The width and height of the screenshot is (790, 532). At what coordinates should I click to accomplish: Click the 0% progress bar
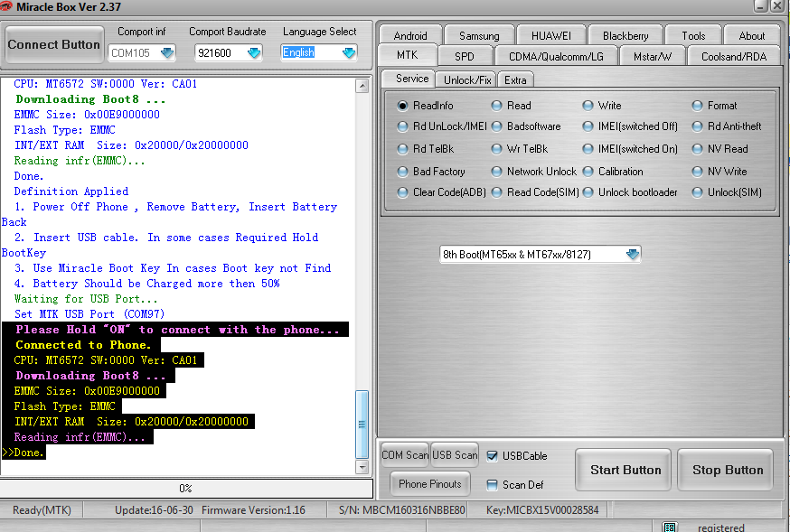coord(186,489)
